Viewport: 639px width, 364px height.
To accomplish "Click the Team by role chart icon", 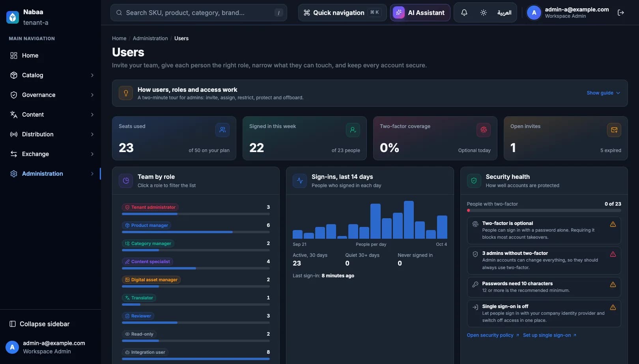I will 126,180.
